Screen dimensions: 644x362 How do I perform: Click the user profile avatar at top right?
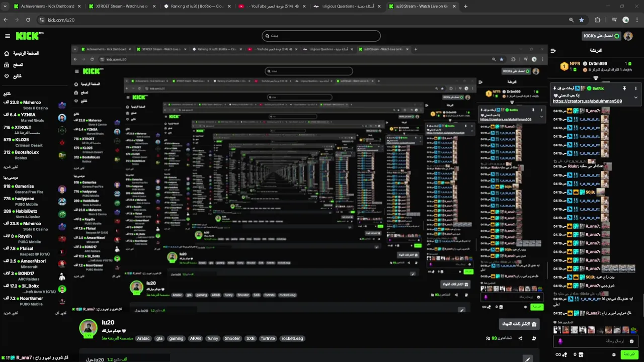(x=628, y=36)
